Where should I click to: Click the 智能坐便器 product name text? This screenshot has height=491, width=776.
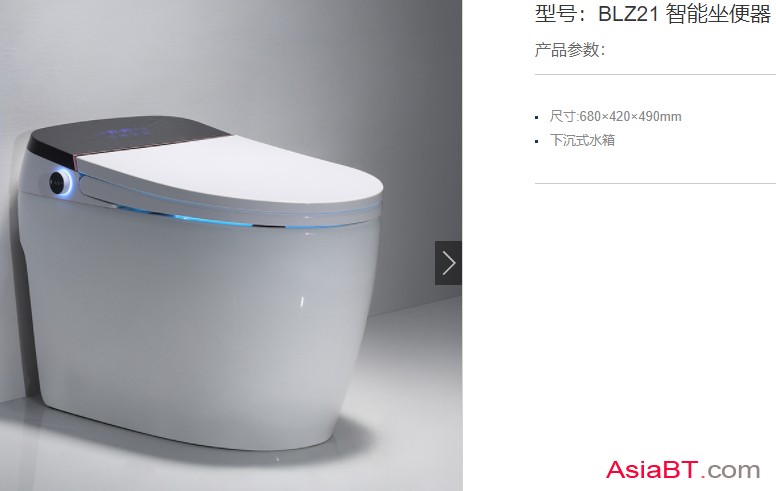pos(718,14)
